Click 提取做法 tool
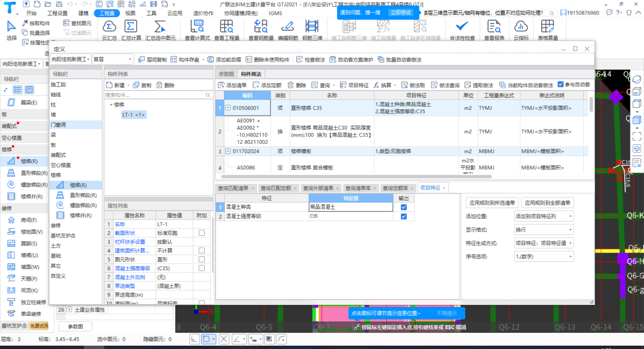The width and height of the screenshot is (644, 349). point(479,85)
